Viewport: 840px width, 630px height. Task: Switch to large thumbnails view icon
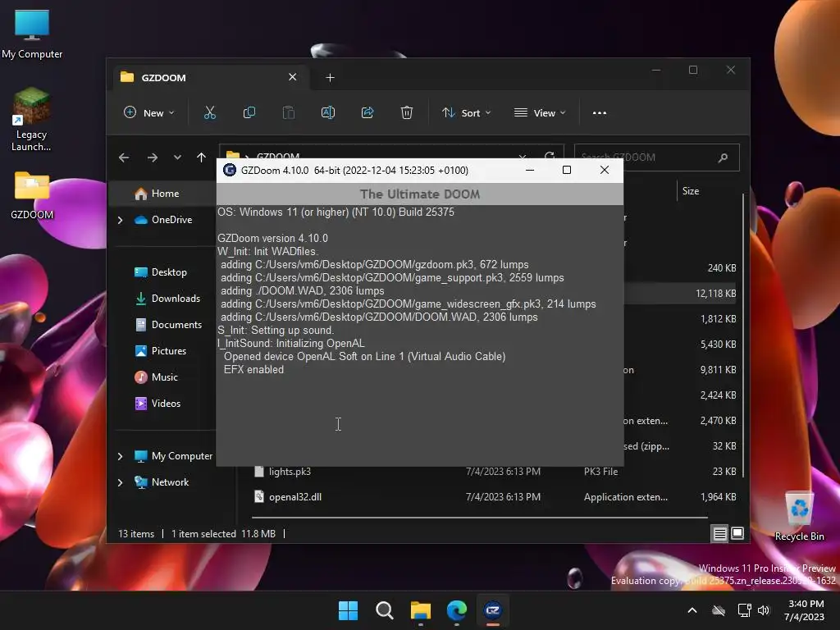[x=737, y=533]
